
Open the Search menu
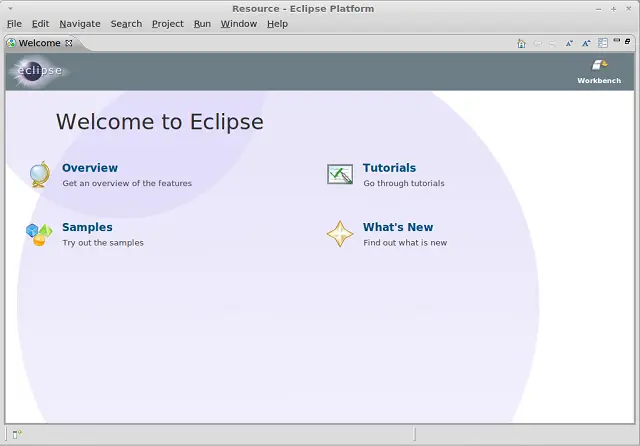(x=127, y=24)
